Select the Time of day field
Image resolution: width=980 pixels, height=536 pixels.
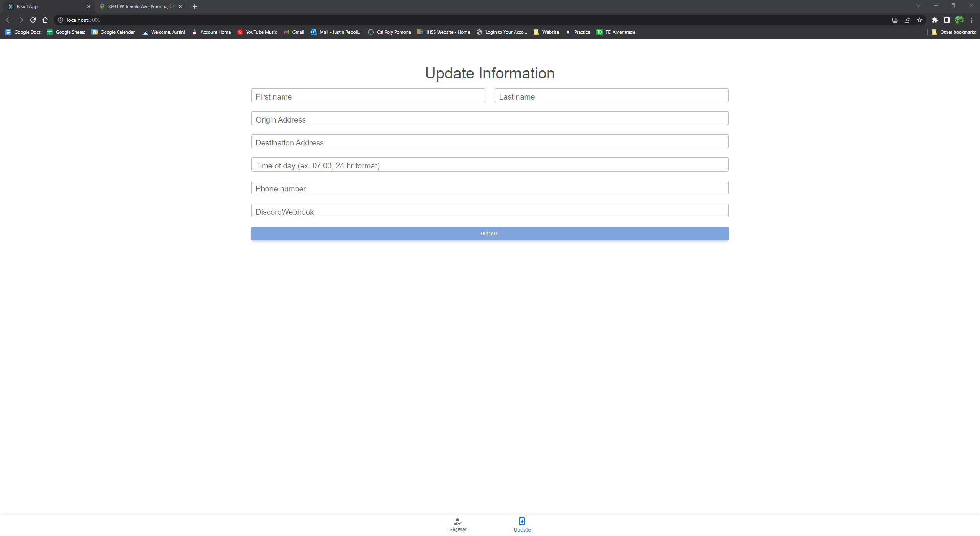490,165
